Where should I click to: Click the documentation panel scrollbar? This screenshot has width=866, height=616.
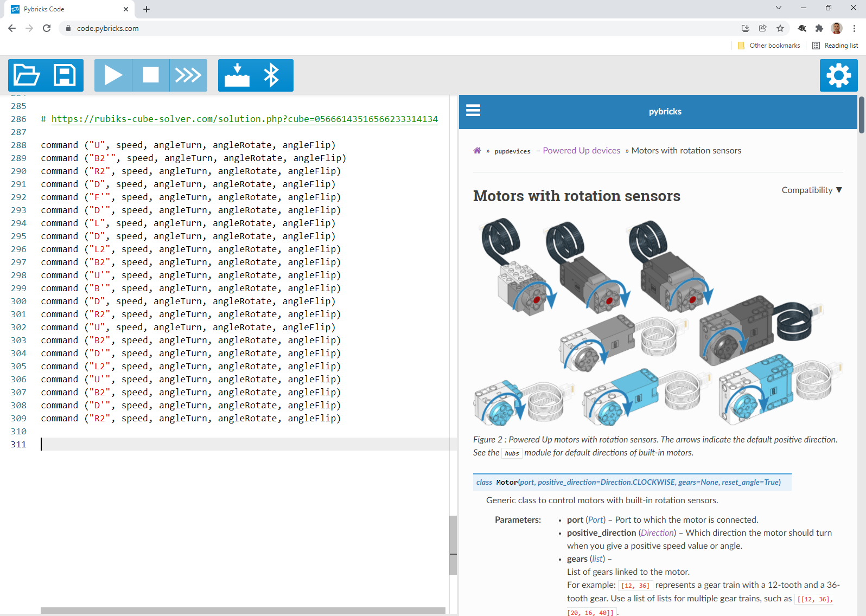pyautogui.click(x=862, y=115)
